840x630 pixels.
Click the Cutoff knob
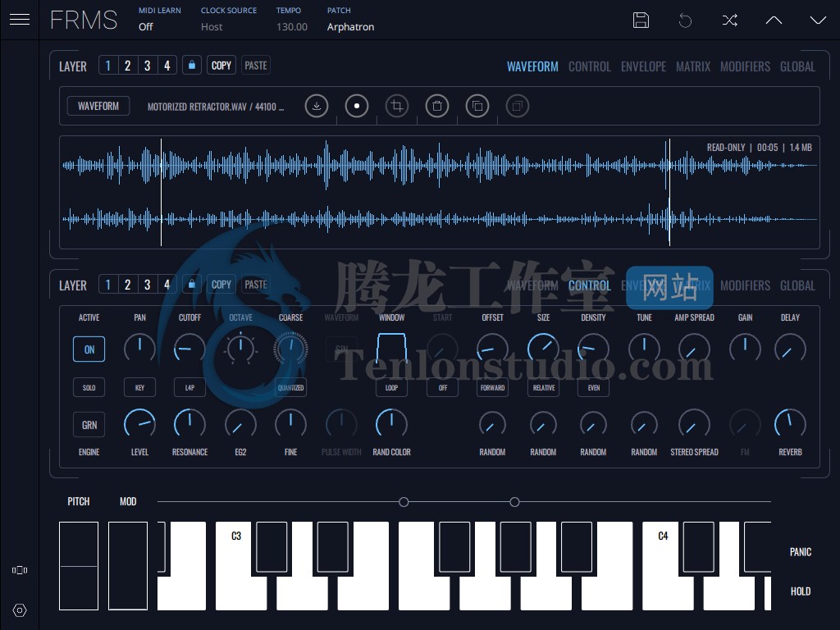coord(189,349)
